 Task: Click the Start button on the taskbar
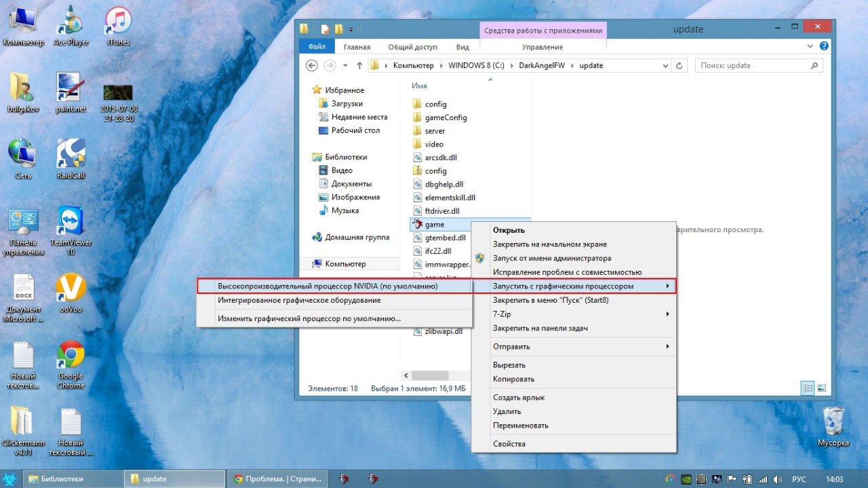point(11,478)
